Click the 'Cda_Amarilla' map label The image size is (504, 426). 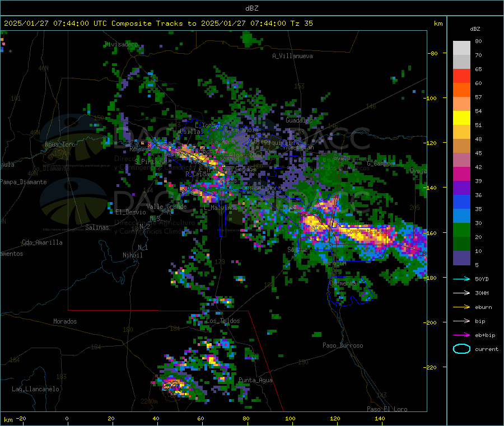tap(42, 242)
